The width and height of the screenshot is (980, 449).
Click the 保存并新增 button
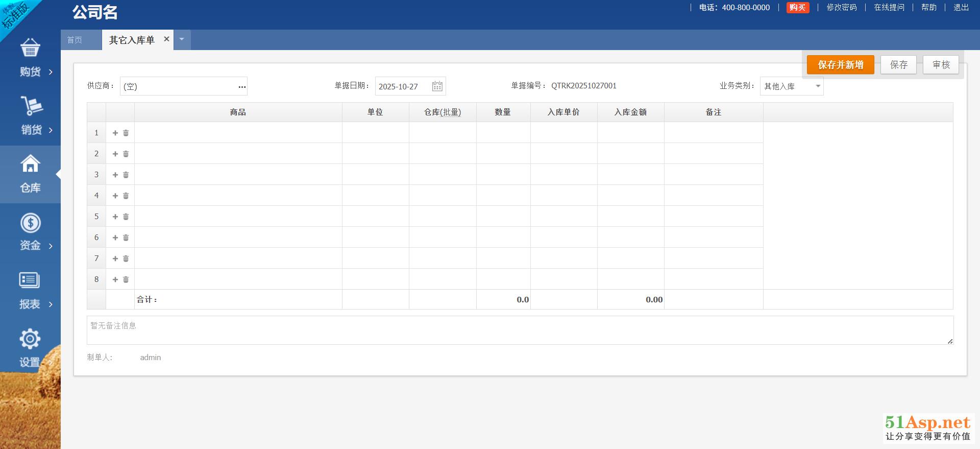840,65
